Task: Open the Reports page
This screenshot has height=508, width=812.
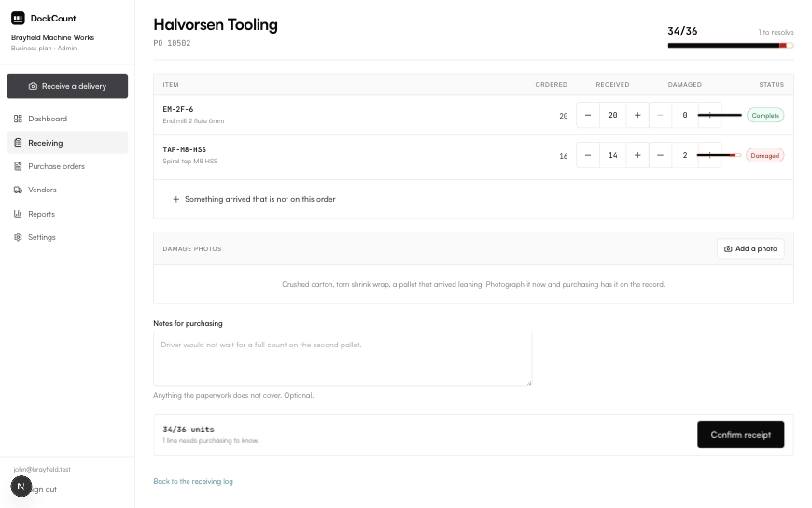Action: 67,214
